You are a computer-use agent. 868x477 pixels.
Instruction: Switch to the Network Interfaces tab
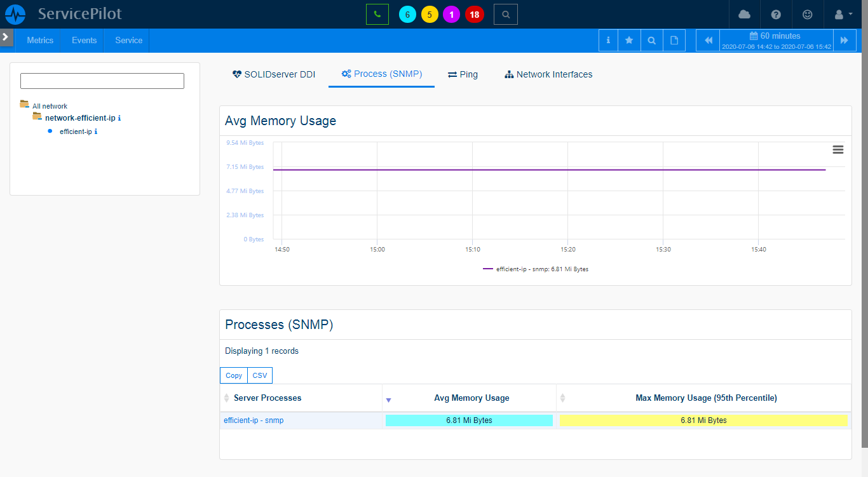[x=548, y=74]
